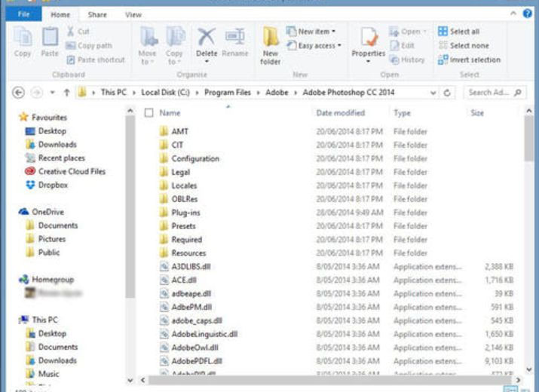Go up one folder level arrow
Screen dimensions: 539x392
(x=67, y=93)
